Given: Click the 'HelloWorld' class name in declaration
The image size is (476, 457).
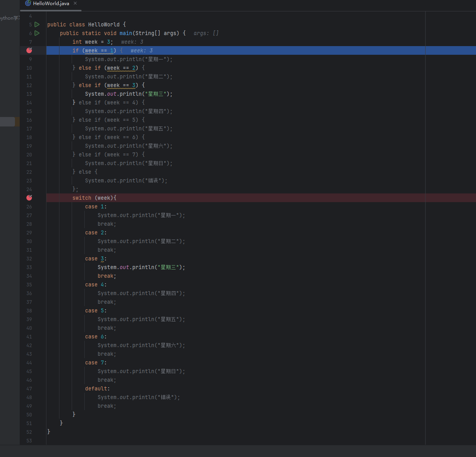Looking at the screenshot, I should [x=104, y=25].
